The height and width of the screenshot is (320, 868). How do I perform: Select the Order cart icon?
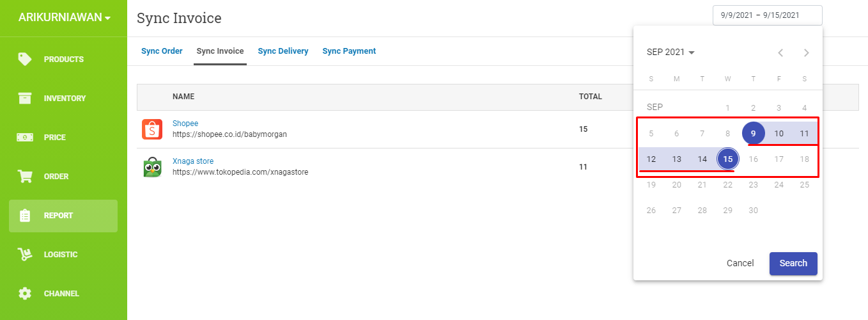pyautogui.click(x=25, y=176)
